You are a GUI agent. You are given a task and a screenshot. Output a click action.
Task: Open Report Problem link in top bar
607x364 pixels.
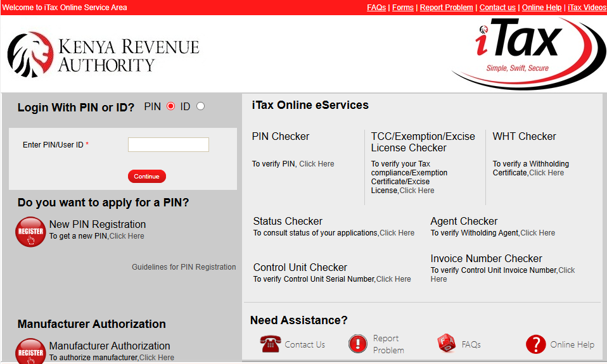pyautogui.click(x=446, y=8)
